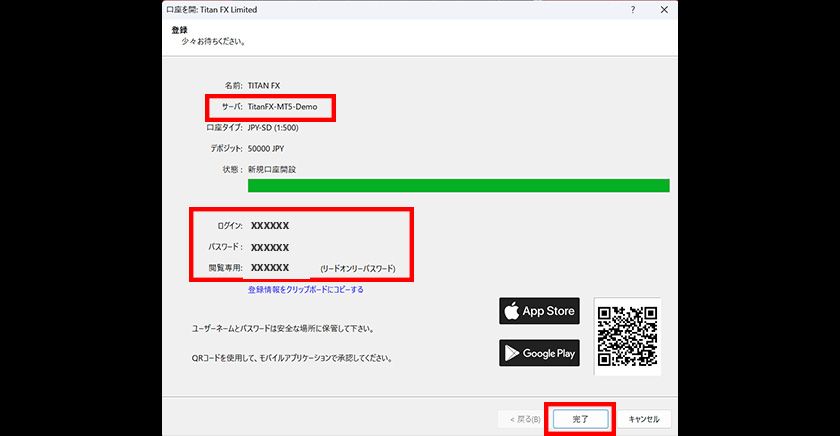Image resolution: width=840 pixels, height=436 pixels.
Task: Click the Google Play download badge
Action: (539, 353)
